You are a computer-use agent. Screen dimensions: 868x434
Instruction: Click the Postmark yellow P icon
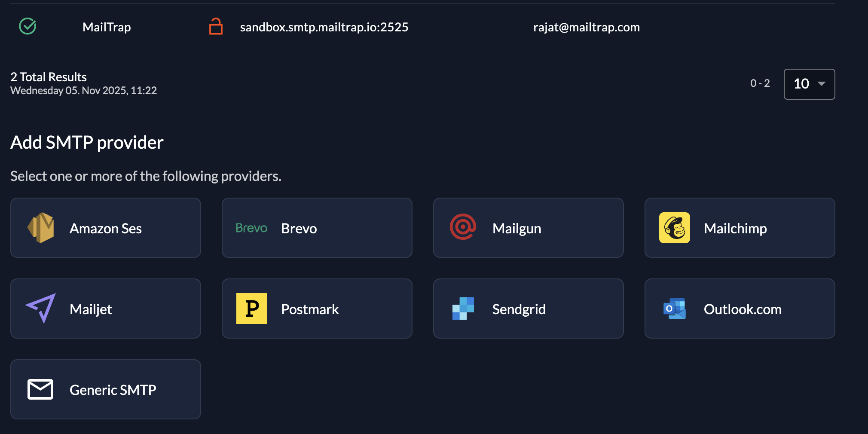click(252, 309)
